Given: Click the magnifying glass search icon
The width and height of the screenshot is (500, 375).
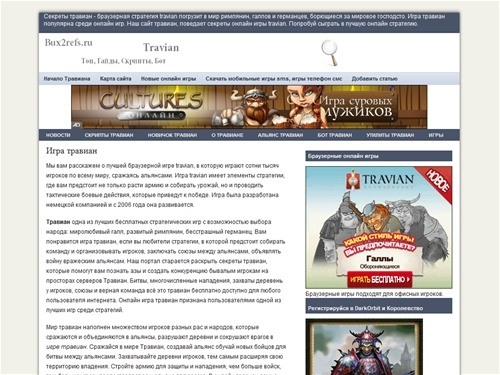Looking at the screenshot, I should coord(330,53).
